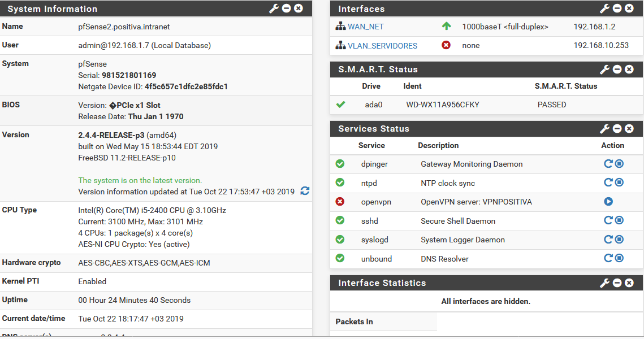Viewport: 644px width, 339px height.
Task: Collapse the S.M.A.R.T. Status widget
Action: [x=617, y=69]
